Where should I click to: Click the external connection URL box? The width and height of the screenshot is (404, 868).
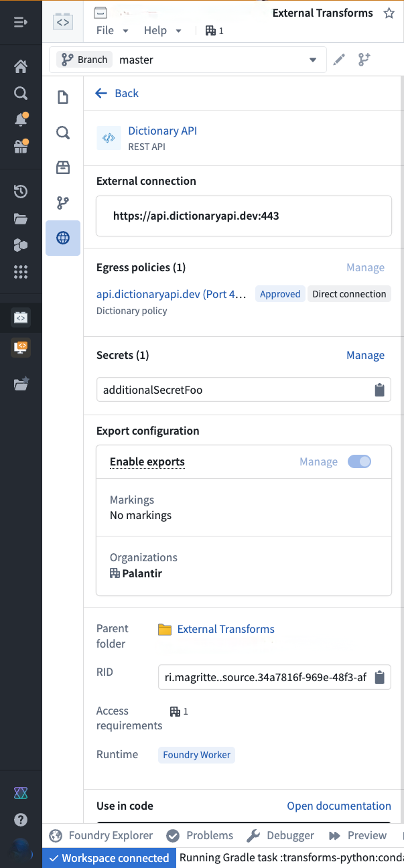coord(244,216)
